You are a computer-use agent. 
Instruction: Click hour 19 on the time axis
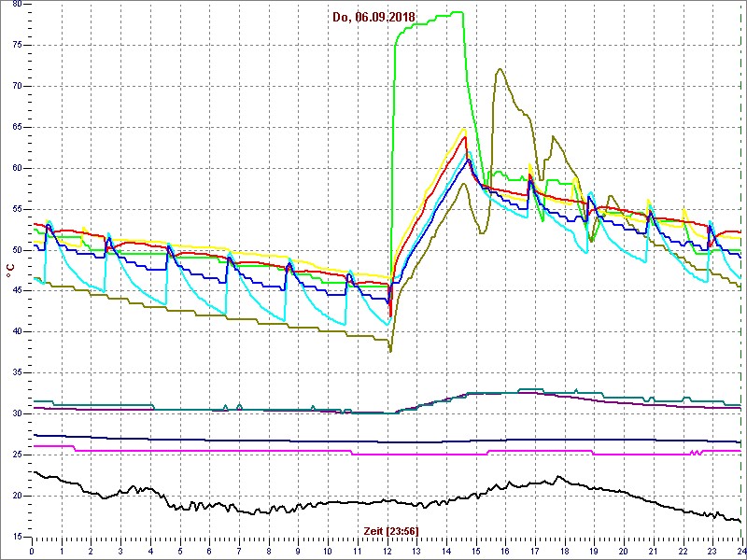[x=593, y=551]
